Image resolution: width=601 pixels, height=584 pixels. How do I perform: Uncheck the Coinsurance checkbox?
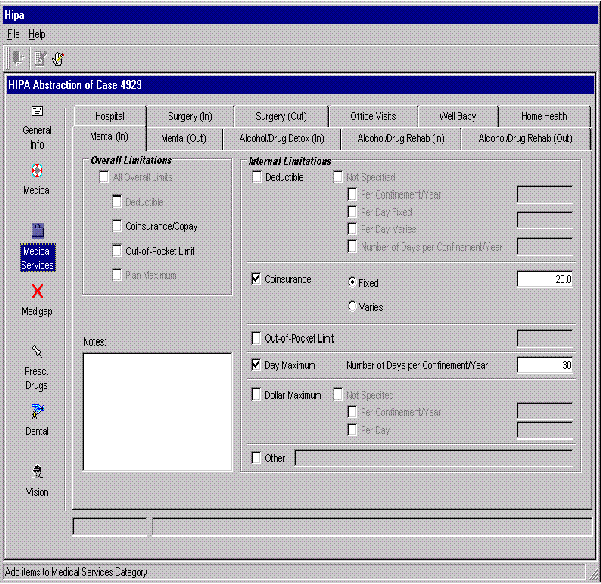click(257, 280)
